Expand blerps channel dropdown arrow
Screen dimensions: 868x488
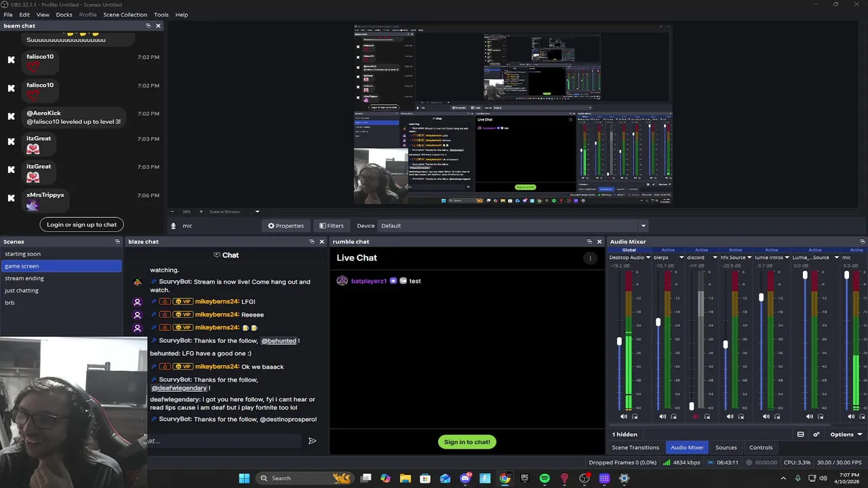(x=682, y=258)
